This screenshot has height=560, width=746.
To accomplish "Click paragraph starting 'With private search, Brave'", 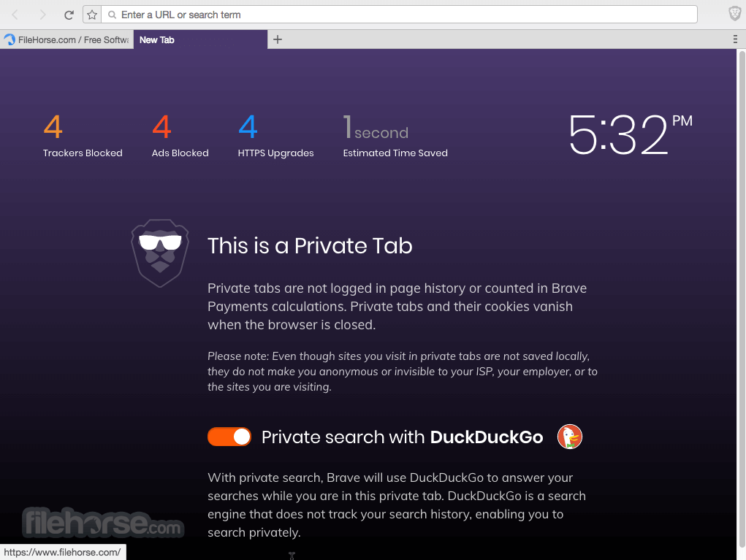I will [397, 505].
